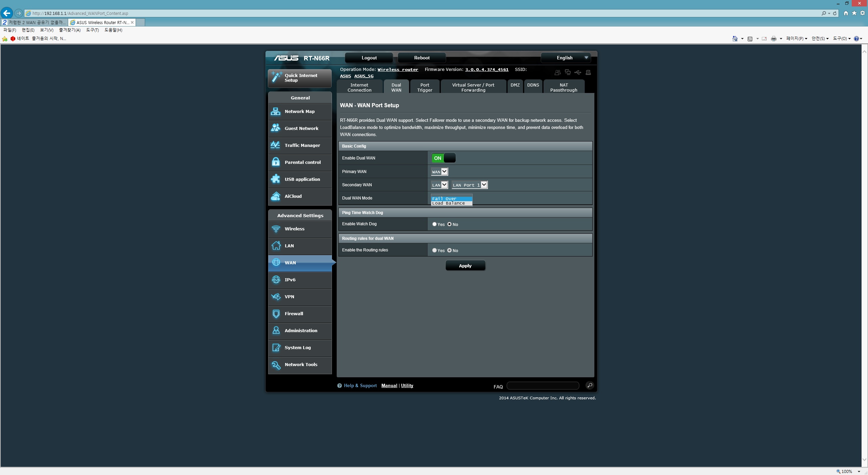Screen dimensions: 868x475
Task: Click the browser back arrow
Action: [7, 13]
